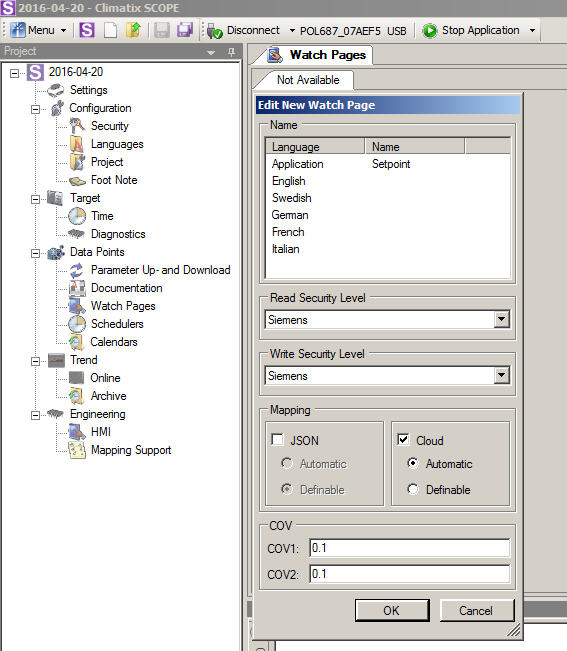This screenshot has width=567, height=651.
Task: Cancel the Edit New Watch Page dialog
Action: coord(476,610)
